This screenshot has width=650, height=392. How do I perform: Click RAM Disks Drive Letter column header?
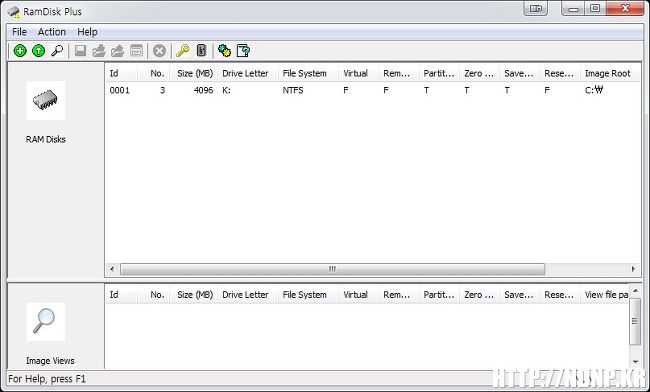point(247,73)
